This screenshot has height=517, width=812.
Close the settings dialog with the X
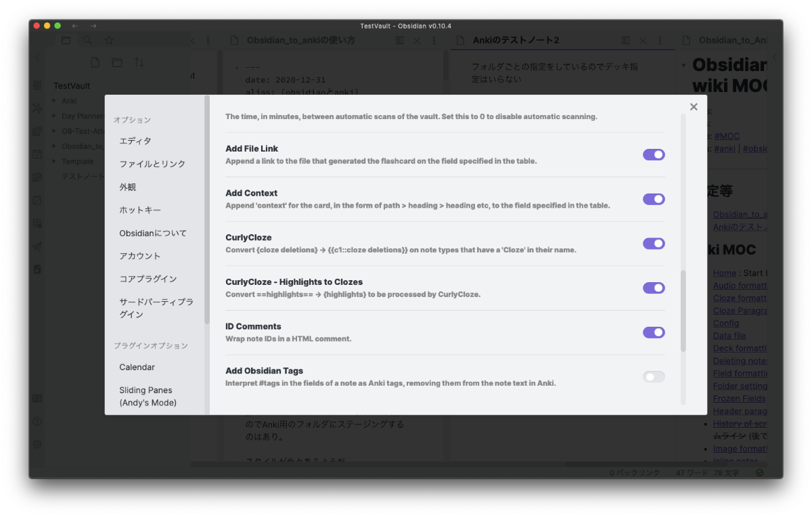tap(694, 107)
